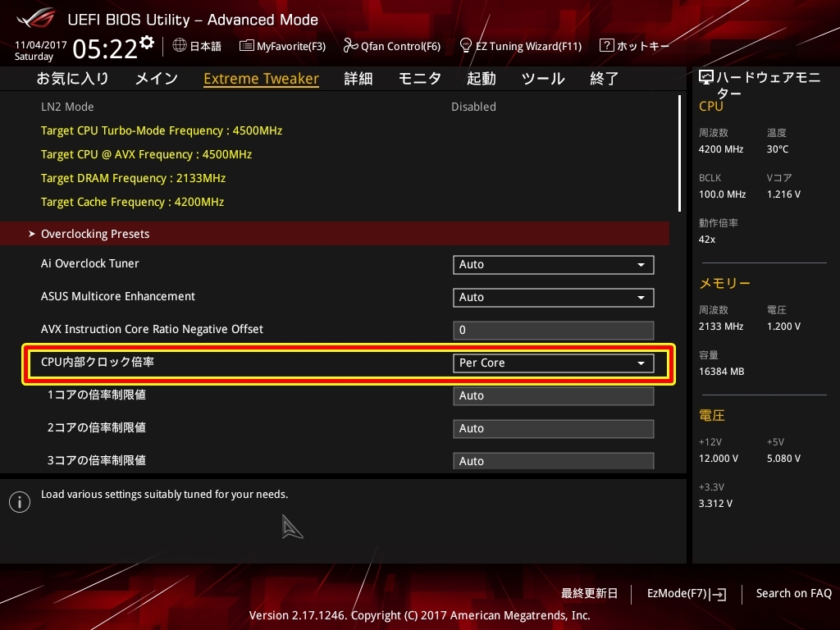Click the Ai Overclock Tuner label
This screenshot has height=630, width=840.
pos(90,263)
